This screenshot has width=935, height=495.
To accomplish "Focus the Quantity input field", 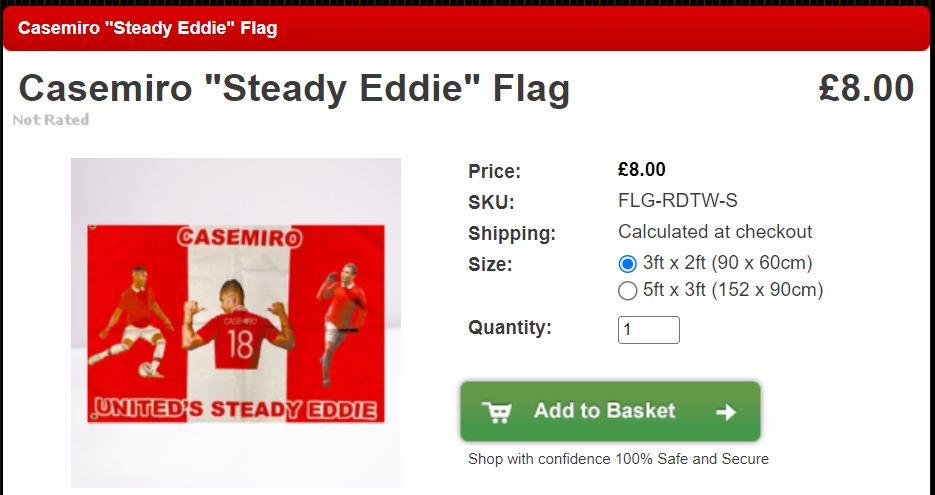I will coord(648,330).
